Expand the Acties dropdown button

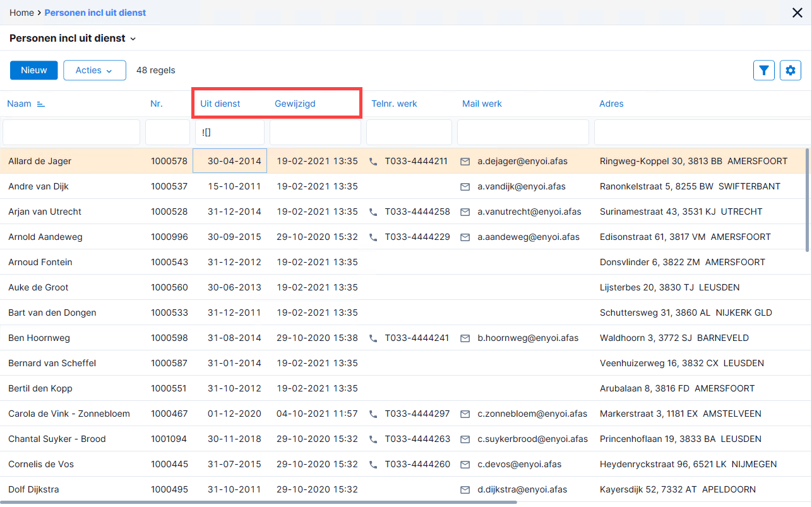pyautogui.click(x=95, y=70)
